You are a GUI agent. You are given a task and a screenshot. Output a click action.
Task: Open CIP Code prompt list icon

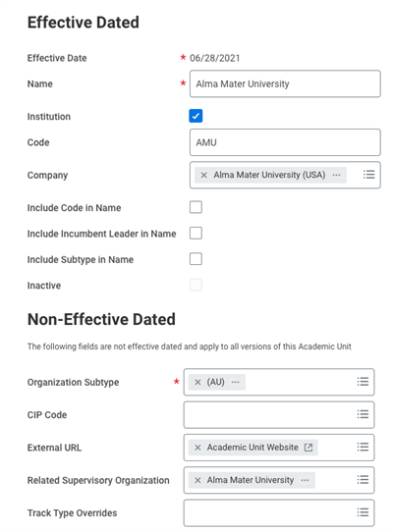tap(363, 414)
